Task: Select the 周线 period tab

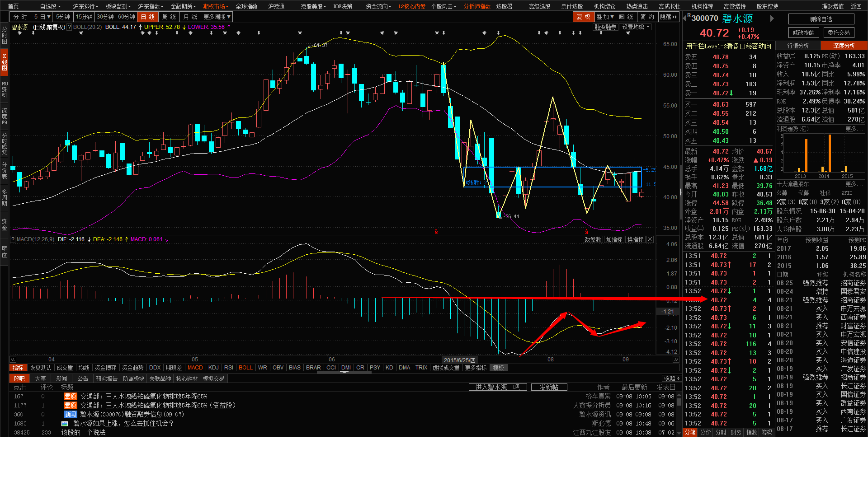Action: pos(169,17)
